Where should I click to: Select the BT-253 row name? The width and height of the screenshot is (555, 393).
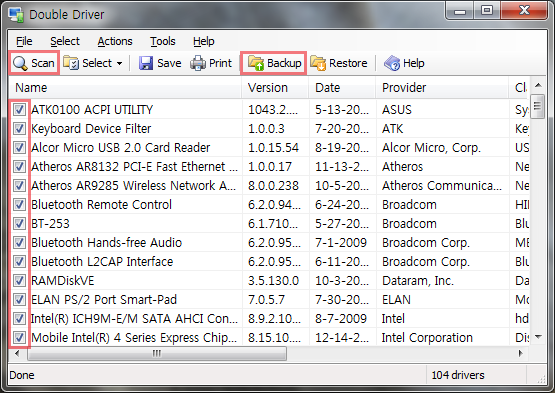pyautogui.click(x=50, y=224)
